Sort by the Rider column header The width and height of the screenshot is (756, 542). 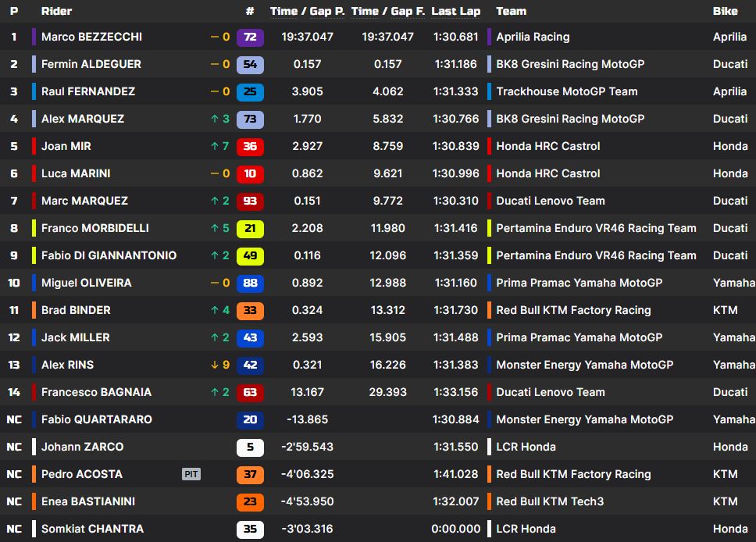pyautogui.click(x=56, y=11)
